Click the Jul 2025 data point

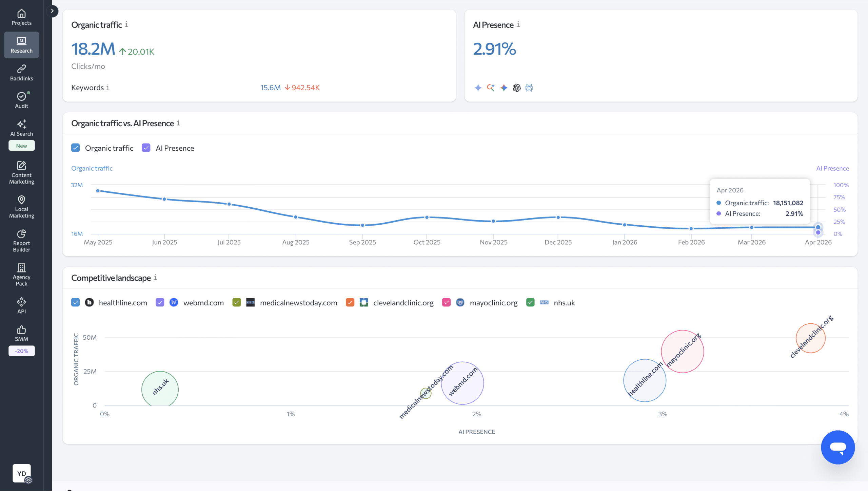point(229,204)
